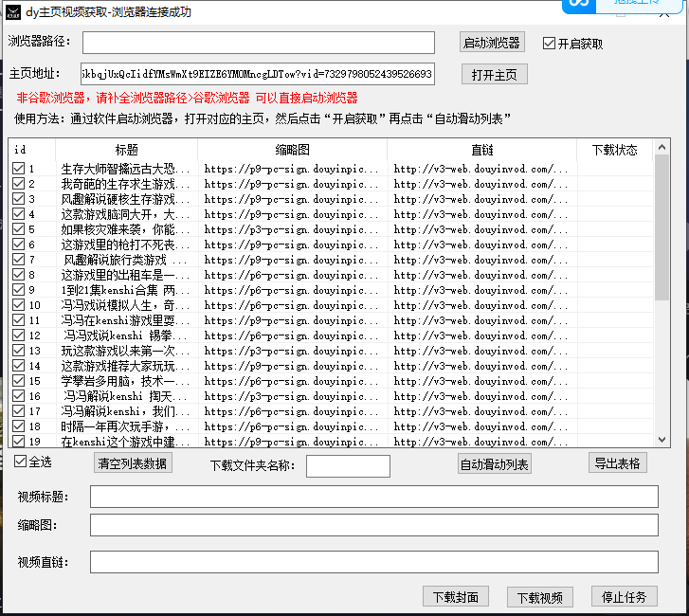
Task: Untick the row 12 checkbox in the list
Action: [x=18, y=335]
